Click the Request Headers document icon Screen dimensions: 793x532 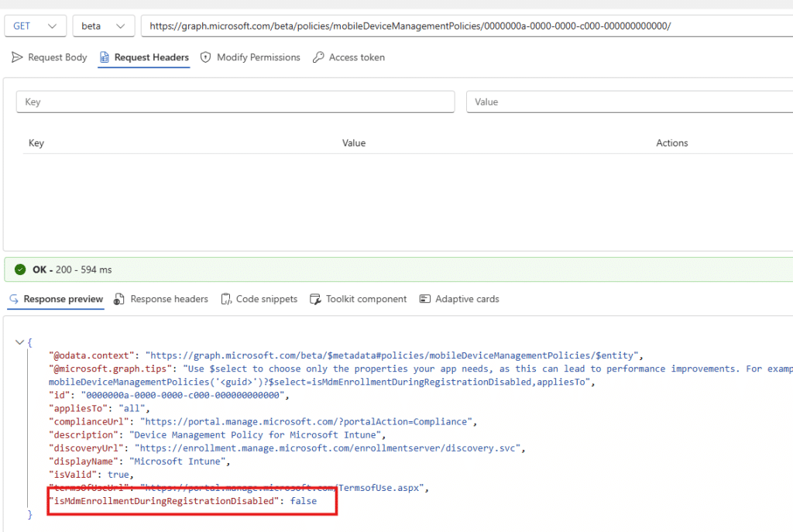tap(105, 57)
